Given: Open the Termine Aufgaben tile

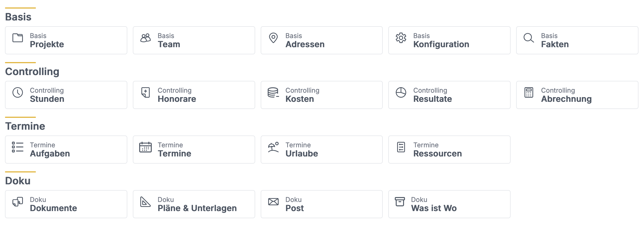Looking at the screenshot, I should tap(66, 150).
